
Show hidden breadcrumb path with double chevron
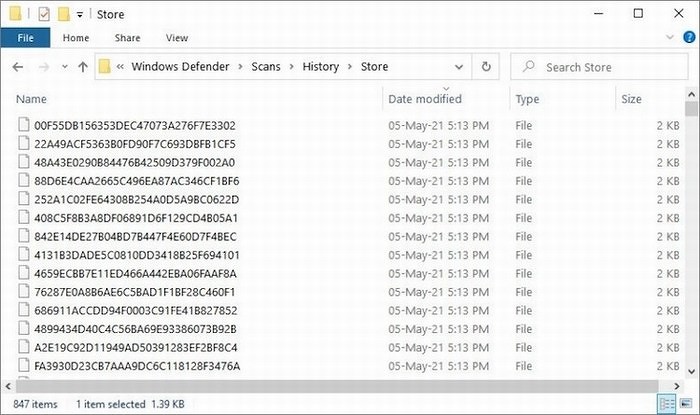(x=120, y=67)
